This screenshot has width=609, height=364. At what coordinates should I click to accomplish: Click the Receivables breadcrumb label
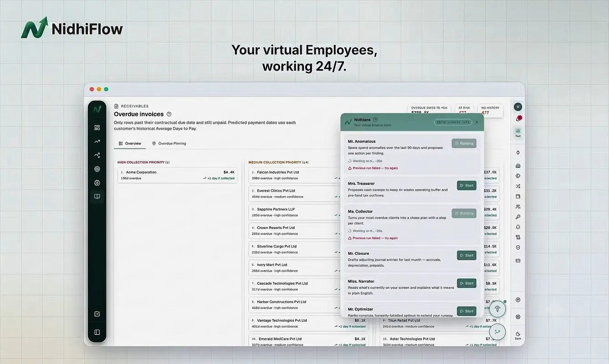pyautogui.click(x=135, y=106)
